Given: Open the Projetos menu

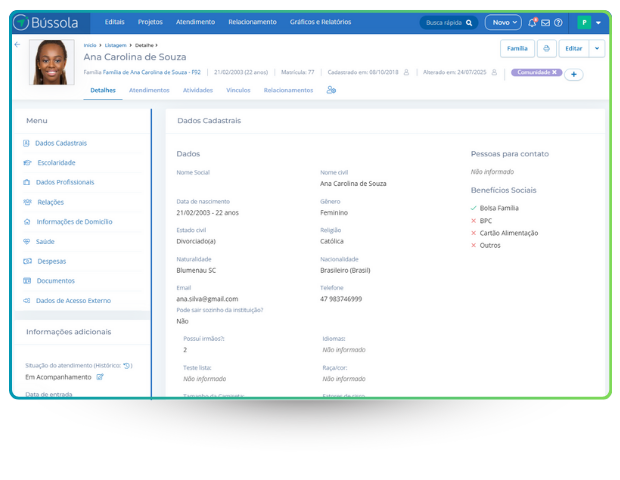Looking at the screenshot, I should tap(150, 22).
